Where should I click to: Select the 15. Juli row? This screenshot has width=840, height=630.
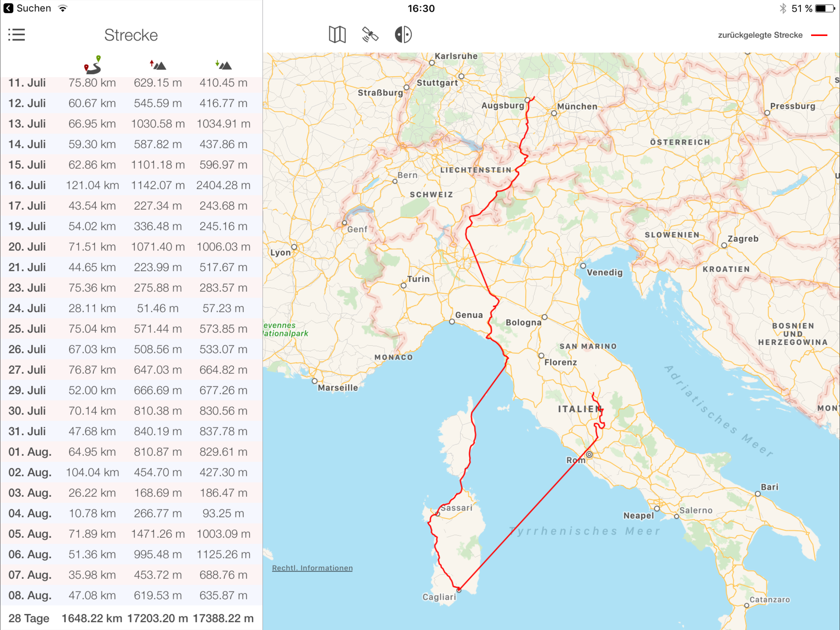[131, 165]
